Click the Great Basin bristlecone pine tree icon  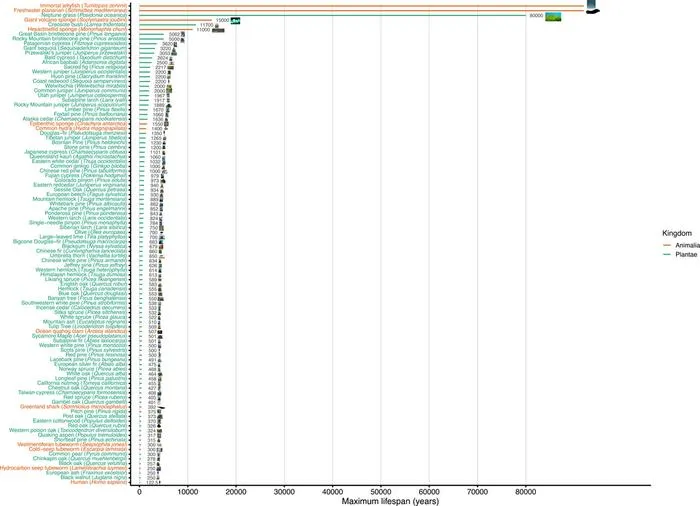(183, 34)
